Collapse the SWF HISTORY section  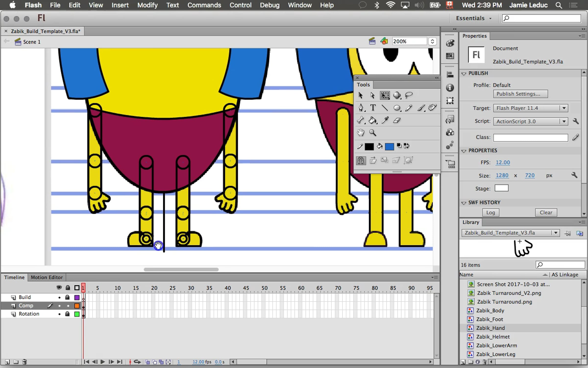[464, 203]
